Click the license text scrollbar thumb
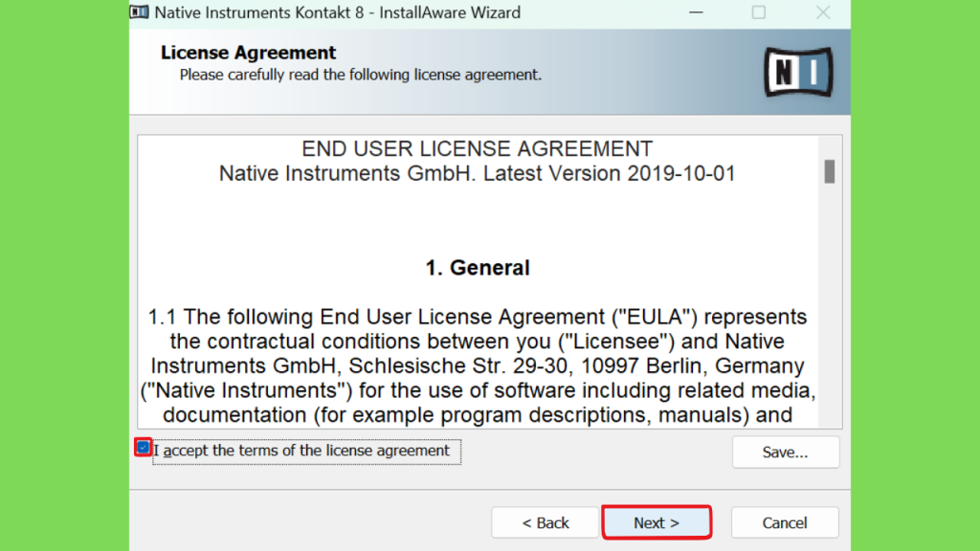This screenshot has width=980, height=551. pos(830,172)
